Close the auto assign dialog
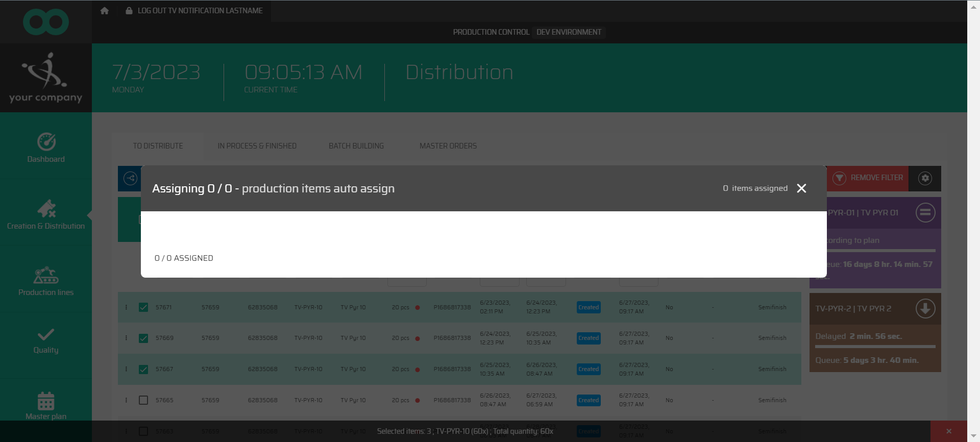This screenshot has height=442, width=980. (801, 188)
